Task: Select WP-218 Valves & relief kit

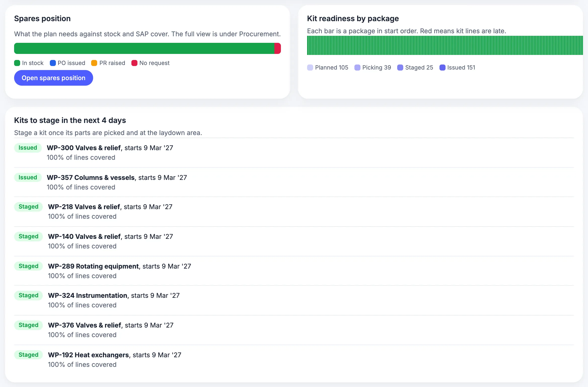Action: tap(294, 212)
